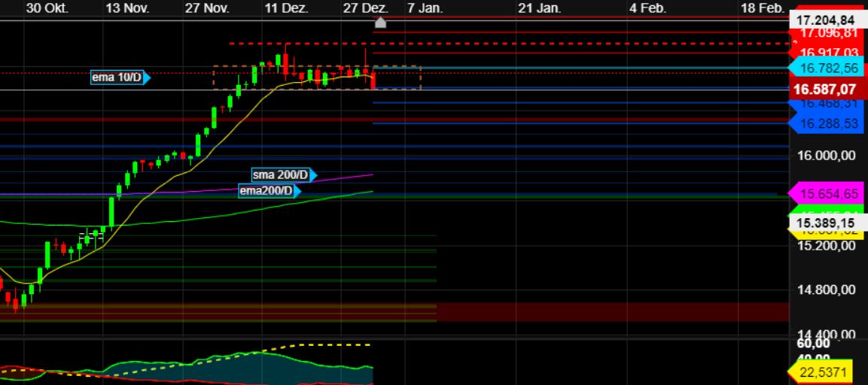Click the 60,00 indicator axis label
This screenshot has width=868, height=385.
pyautogui.click(x=814, y=344)
